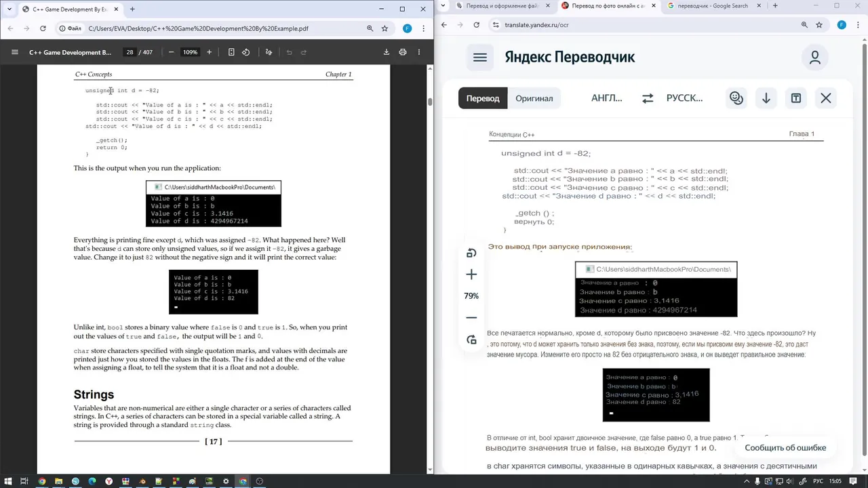868x488 pixels.
Task: Open Chrome menu in Yandex window
Action: click(x=857, y=24)
